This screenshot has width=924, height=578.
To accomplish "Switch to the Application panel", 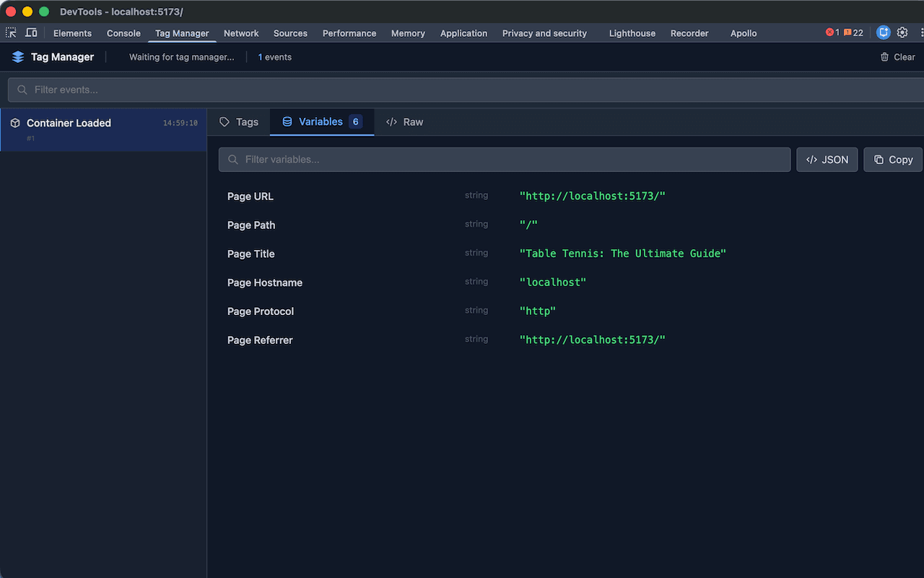I will coord(463,33).
